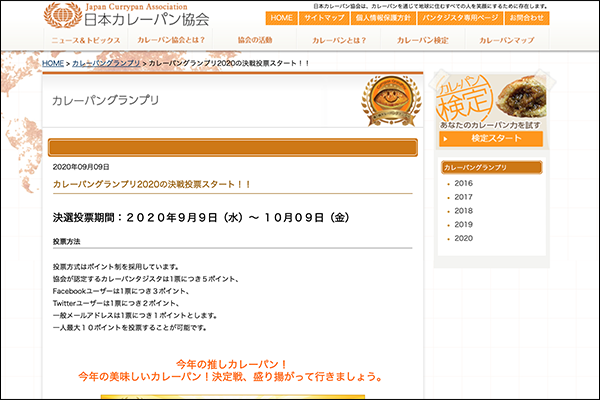Select カレーパン検定 in the navigation menu

tap(422, 41)
